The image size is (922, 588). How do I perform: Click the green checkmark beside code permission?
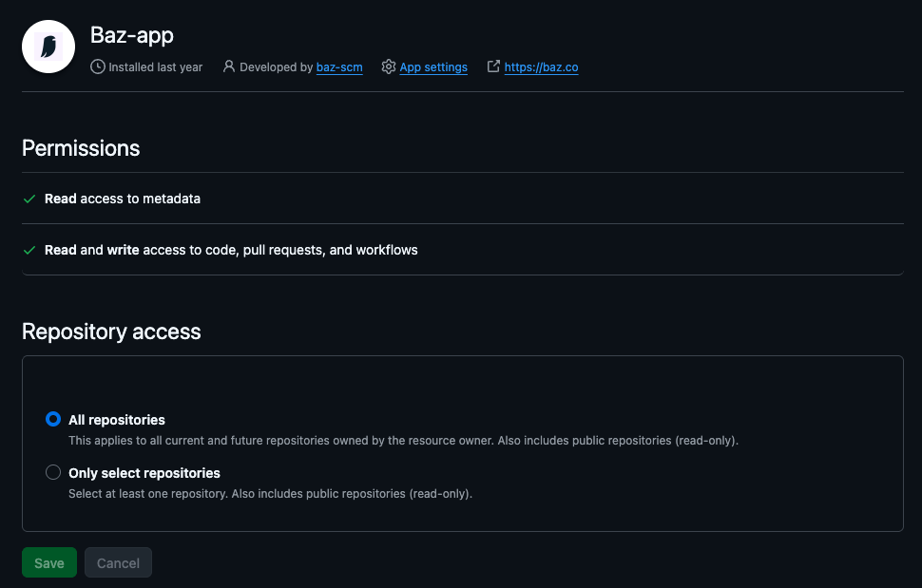(x=29, y=250)
